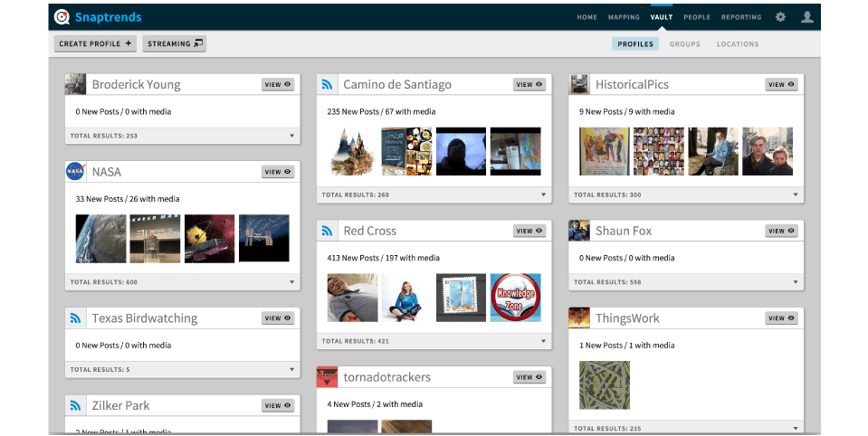Click the ThingsWork profile avatar
Image resolution: width=868 pixels, height=436 pixels.
(579, 318)
